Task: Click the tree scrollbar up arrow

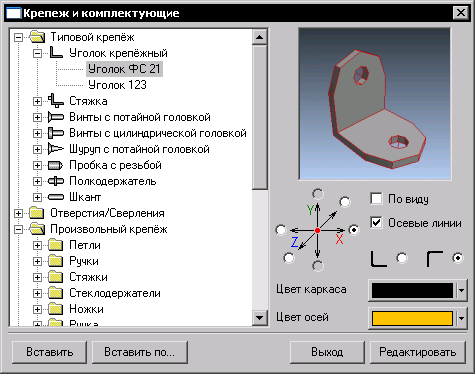Action: coord(260,37)
